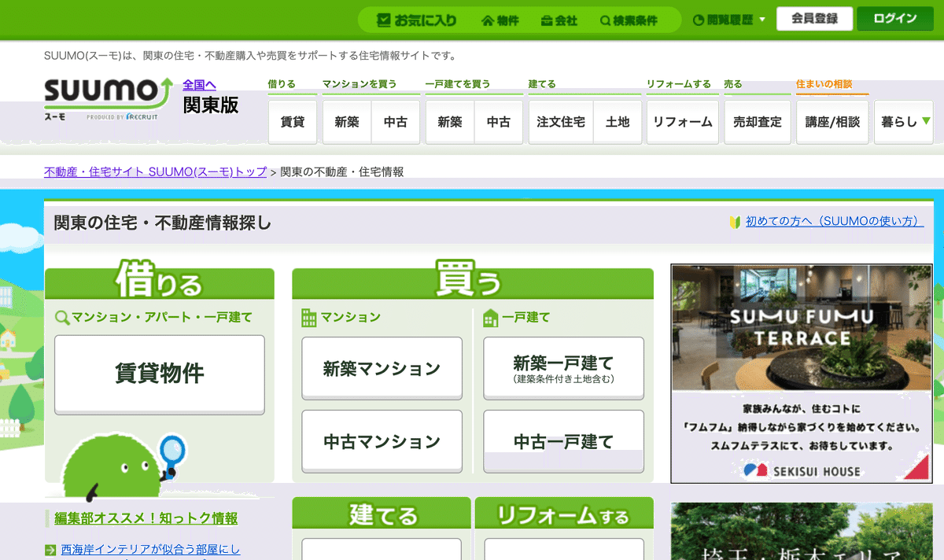Open the 全国へ link
This screenshot has height=560, width=944.
pos(199,83)
